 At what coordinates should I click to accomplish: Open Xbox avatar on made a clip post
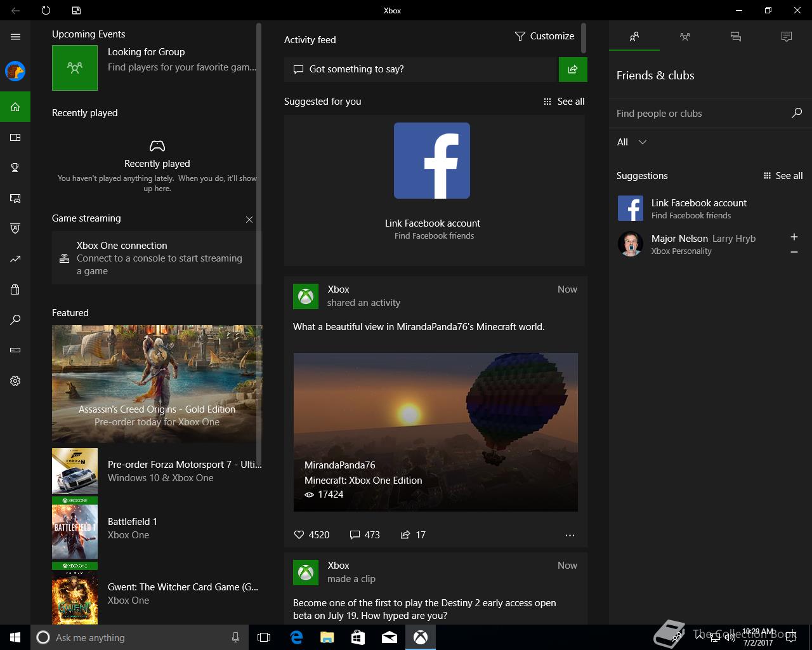(306, 573)
